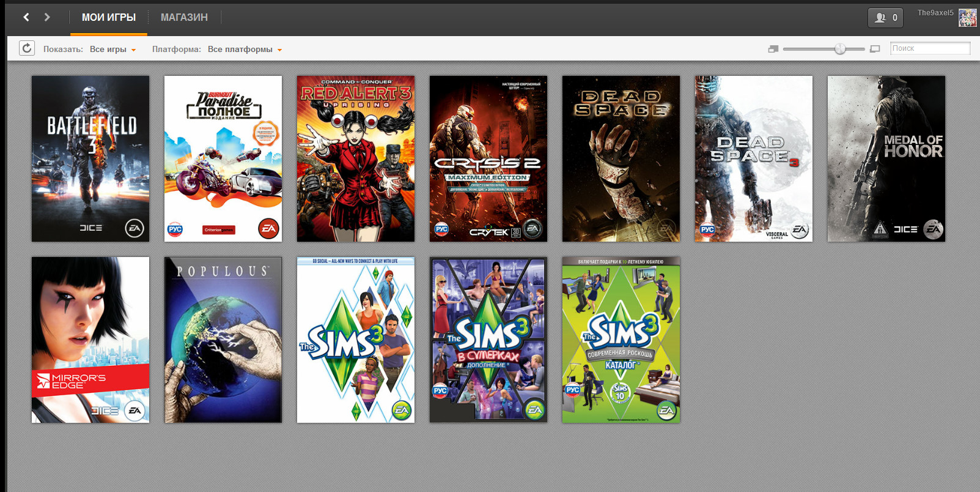This screenshot has height=492, width=980.
Task: Select the Crysis 2 Maximum Edition cover
Action: [488, 158]
